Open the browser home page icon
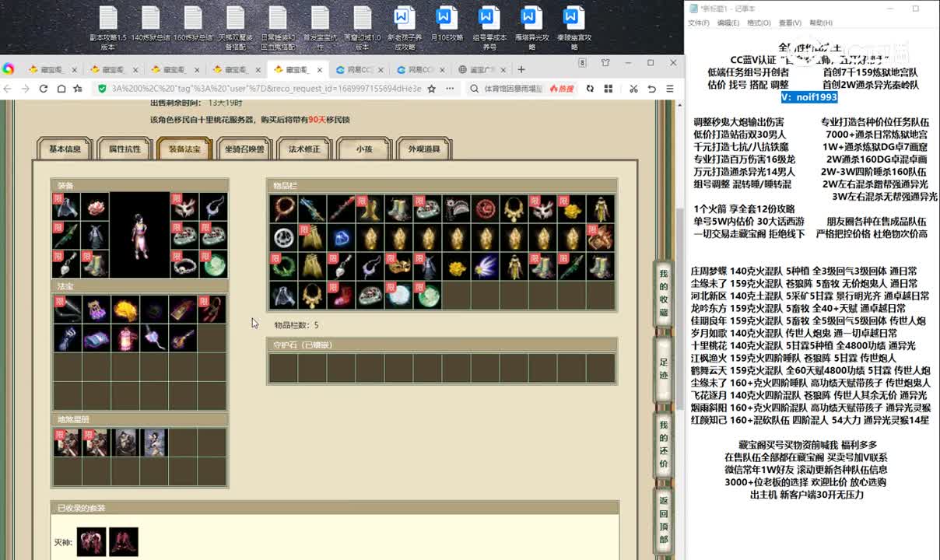Screen dimensions: 940x560 [60, 89]
